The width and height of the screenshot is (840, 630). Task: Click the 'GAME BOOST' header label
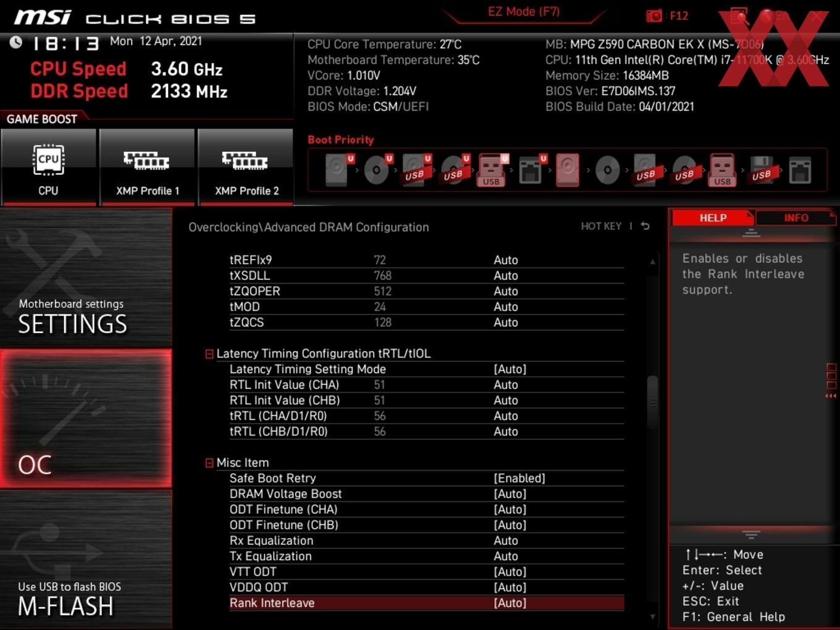pos(42,119)
